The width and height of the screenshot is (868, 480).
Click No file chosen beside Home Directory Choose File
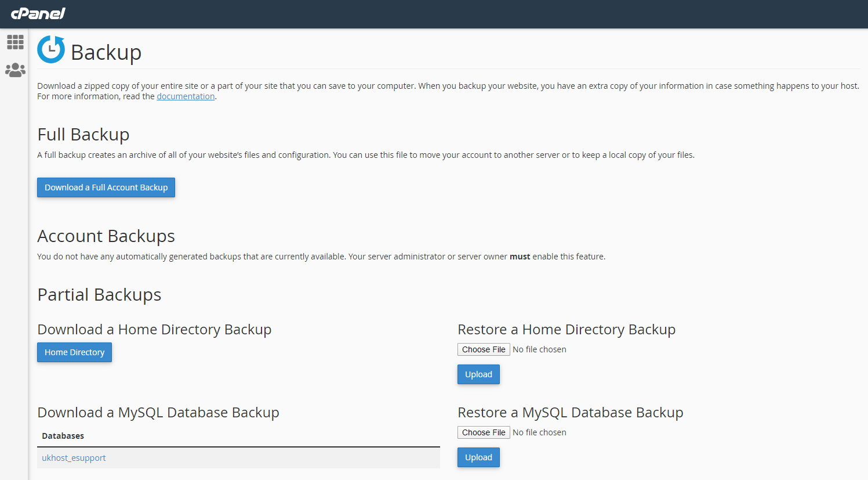pos(539,349)
